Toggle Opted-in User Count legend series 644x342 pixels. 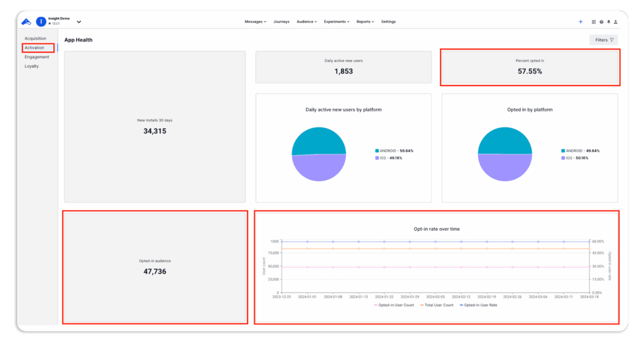click(x=394, y=305)
